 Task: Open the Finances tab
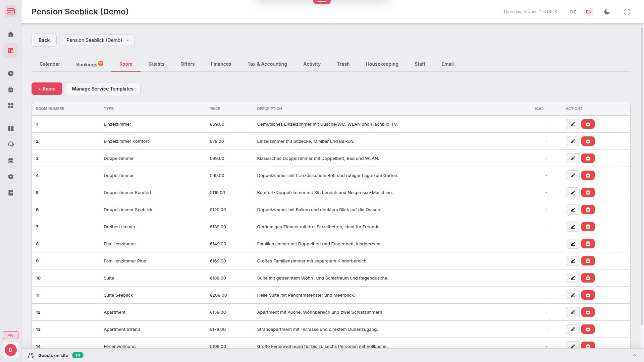(221, 64)
